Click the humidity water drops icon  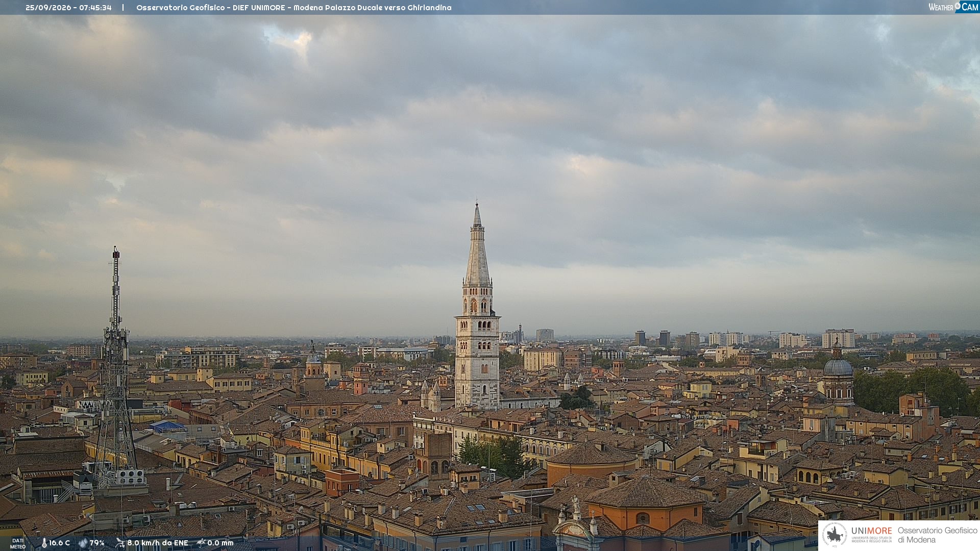[x=83, y=543]
